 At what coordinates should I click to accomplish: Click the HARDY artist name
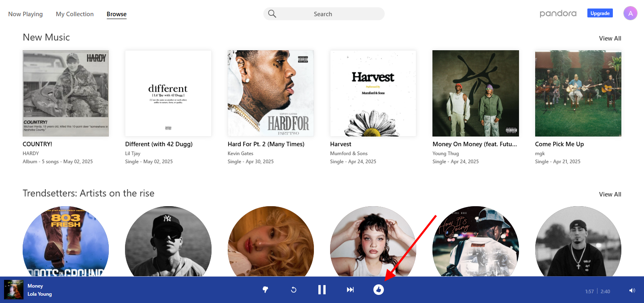pyautogui.click(x=31, y=154)
